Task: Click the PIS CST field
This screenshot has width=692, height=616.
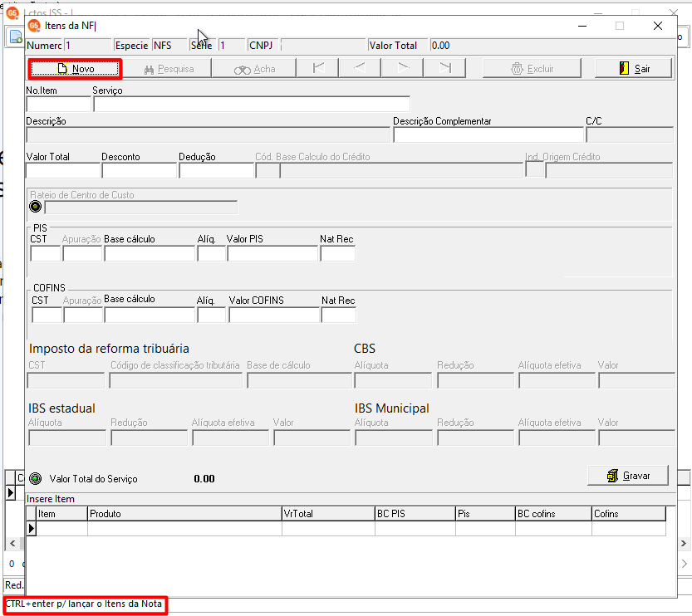Action: [x=46, y=253]
